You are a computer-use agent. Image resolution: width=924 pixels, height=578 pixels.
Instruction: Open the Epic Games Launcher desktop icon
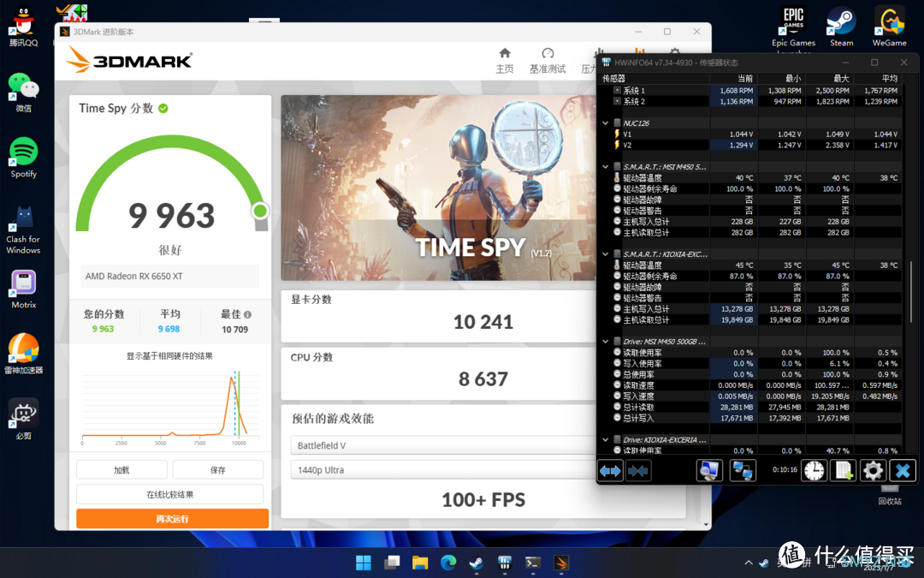point(794,29)
